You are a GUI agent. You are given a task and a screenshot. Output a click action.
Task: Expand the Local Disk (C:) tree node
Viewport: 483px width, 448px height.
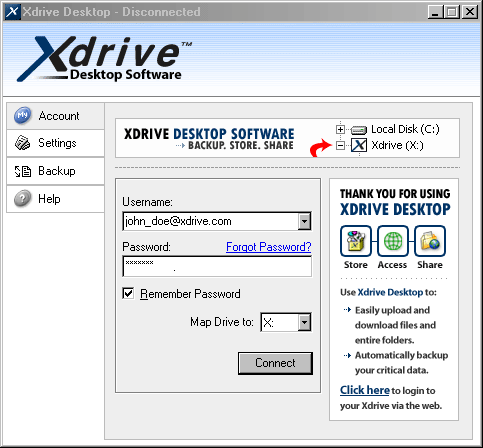340,129
